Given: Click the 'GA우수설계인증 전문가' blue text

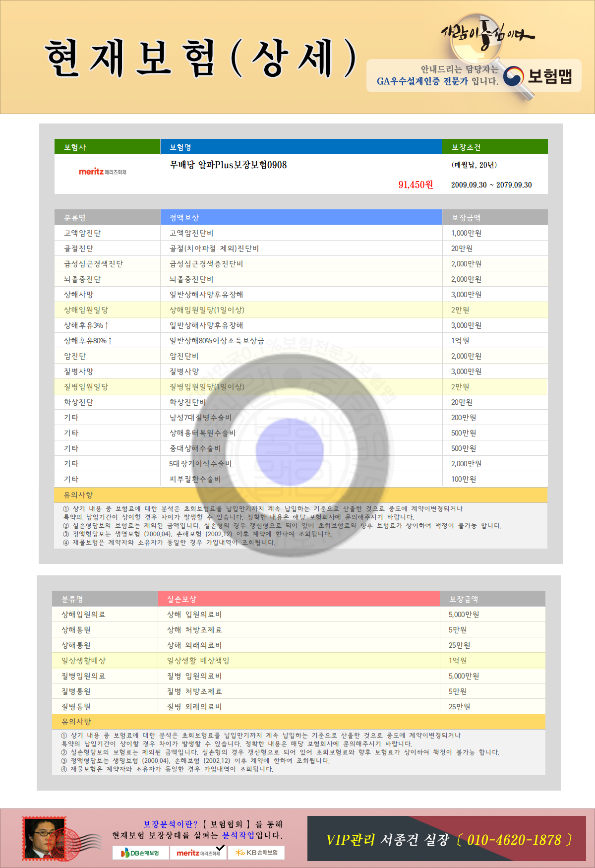Looking at the screenshot, I should click(x=422, y=81).
